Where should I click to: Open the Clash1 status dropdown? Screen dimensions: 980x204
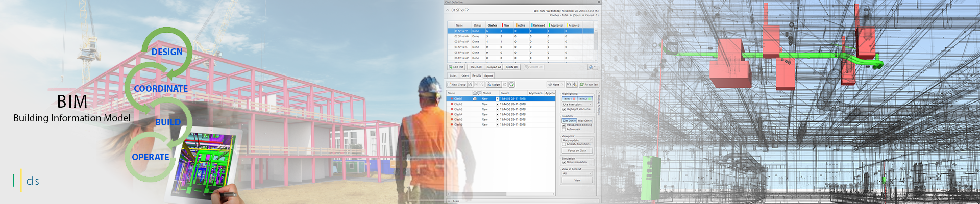(x=497, y=99)
